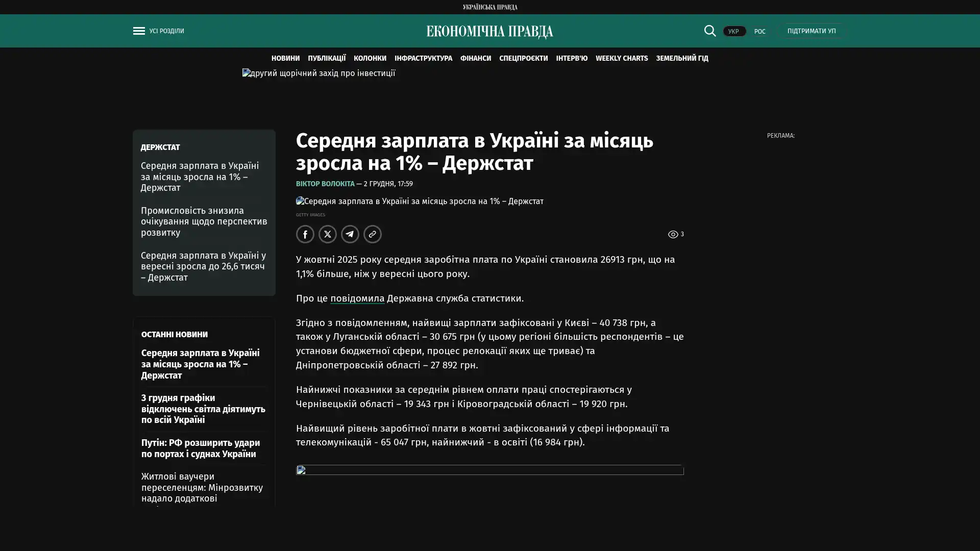Click the ПІДТРИМАТИ УП button
The width and height of the screenshot is (980, 551).
[811, 31]
